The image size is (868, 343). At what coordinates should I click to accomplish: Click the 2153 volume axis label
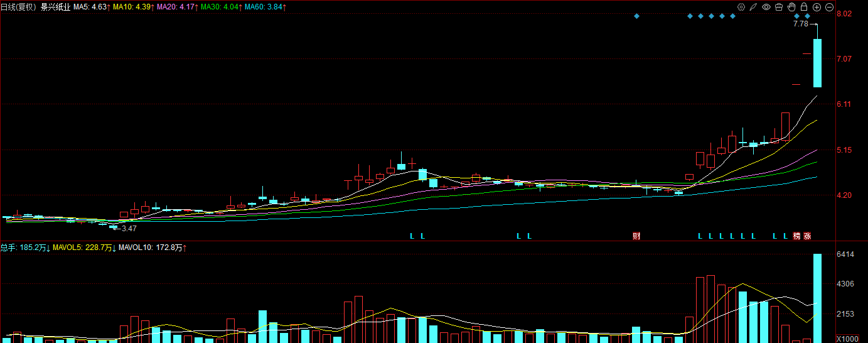click(845, 313)
